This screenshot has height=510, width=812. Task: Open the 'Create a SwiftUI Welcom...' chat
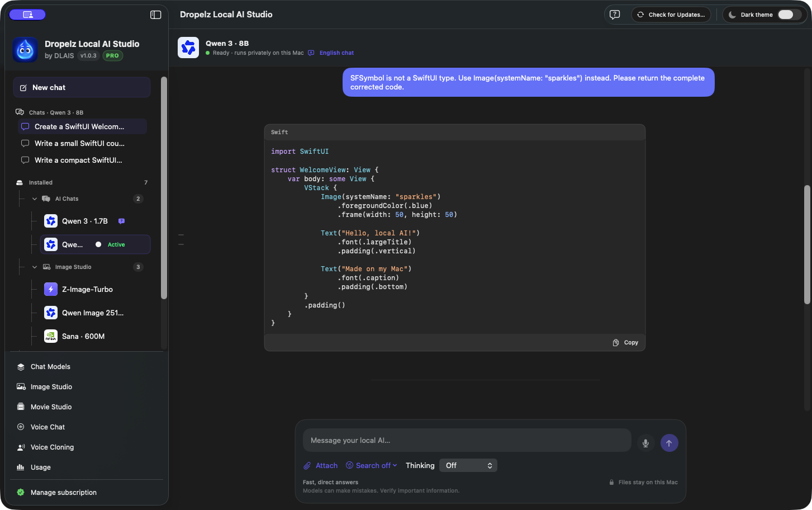click(82, 126)
